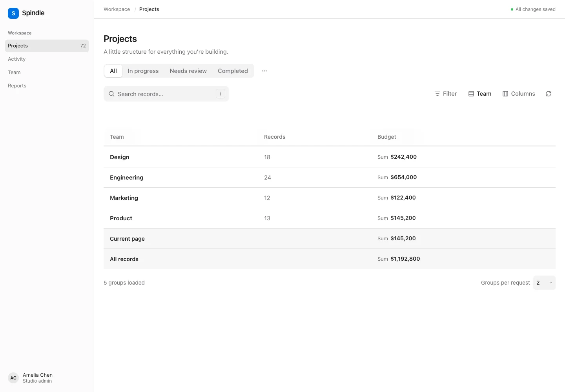Click the $242,400 budget value
565x392 pixels.
(x=404, y=157)
